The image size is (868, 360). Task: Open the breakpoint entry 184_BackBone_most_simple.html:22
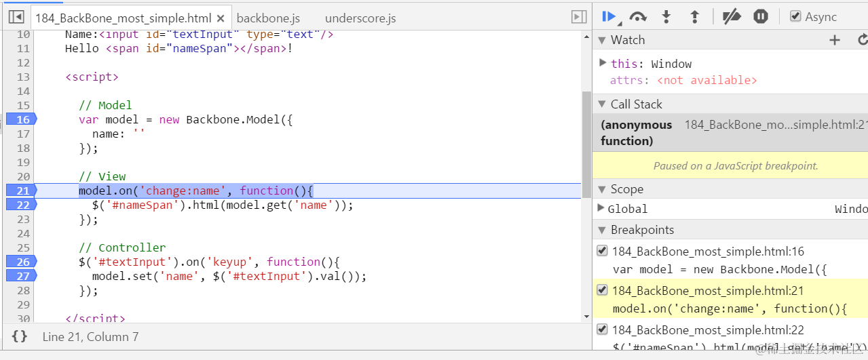tap(708, 330)
